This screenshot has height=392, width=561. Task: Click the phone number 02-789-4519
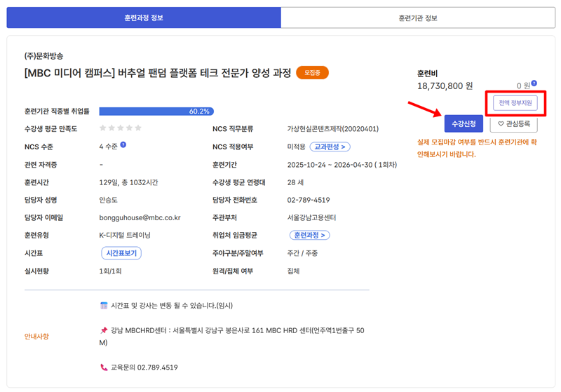click(x=309, y=200)
